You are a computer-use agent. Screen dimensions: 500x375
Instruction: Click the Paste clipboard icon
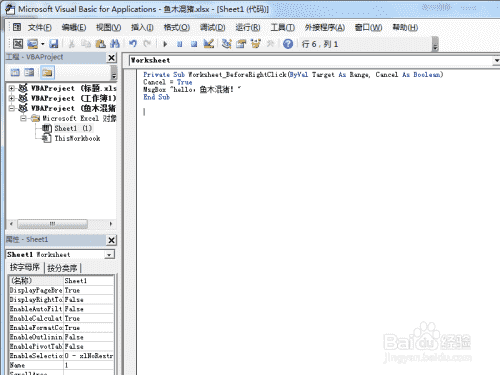(100, 44)
